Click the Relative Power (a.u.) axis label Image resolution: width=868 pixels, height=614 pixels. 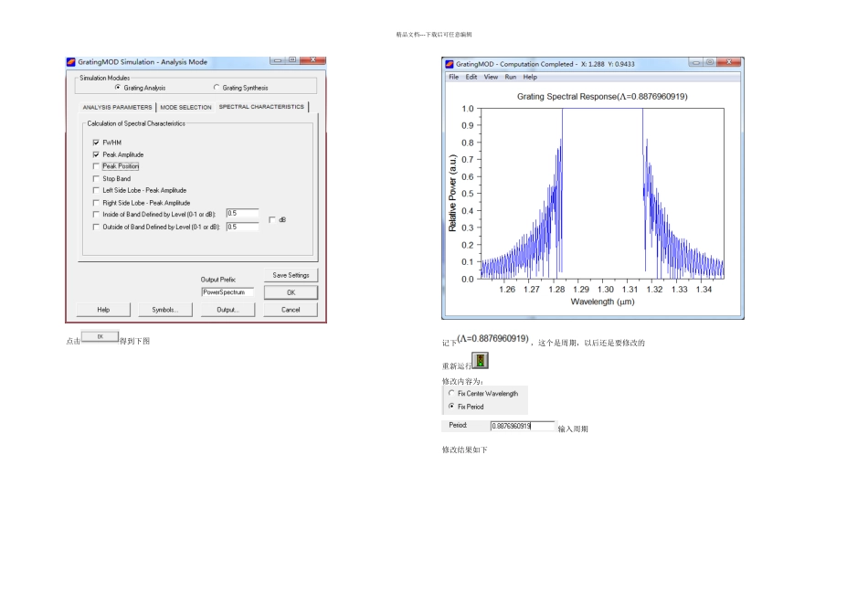point(452,193)
